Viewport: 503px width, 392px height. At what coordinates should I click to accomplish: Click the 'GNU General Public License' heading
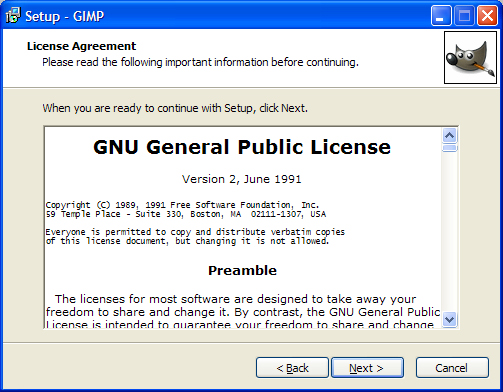click(242, 147)
